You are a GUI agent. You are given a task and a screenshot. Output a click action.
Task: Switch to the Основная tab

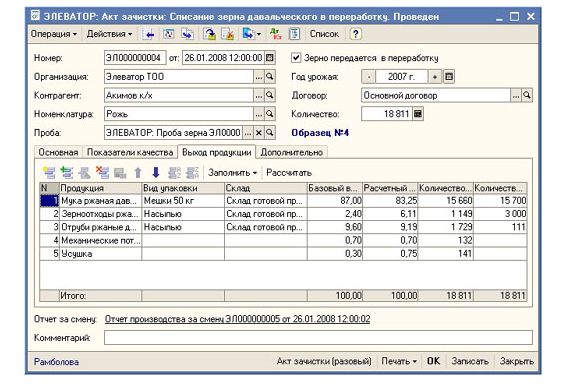click(58, 152)
